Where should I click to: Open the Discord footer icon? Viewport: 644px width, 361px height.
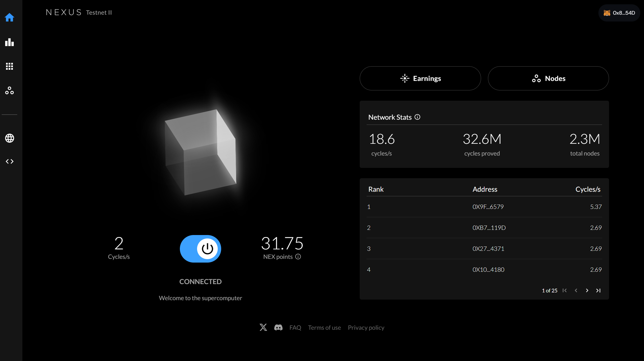(x=278, y=327)
